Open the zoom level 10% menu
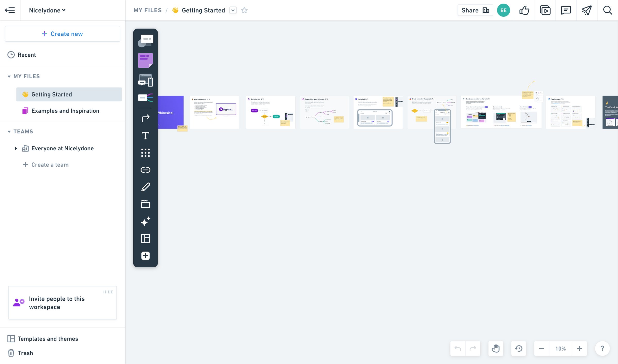 click(x=561, y=349)
